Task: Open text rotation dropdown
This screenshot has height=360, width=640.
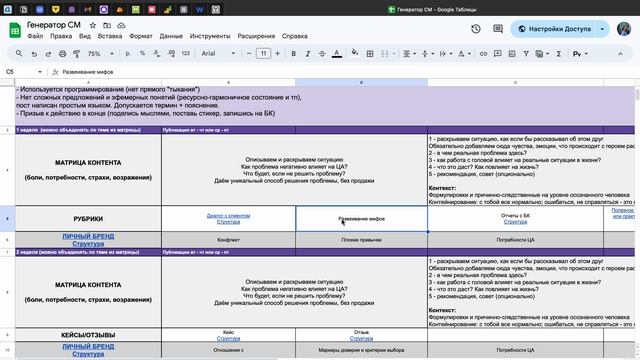Action: point(464,53)
